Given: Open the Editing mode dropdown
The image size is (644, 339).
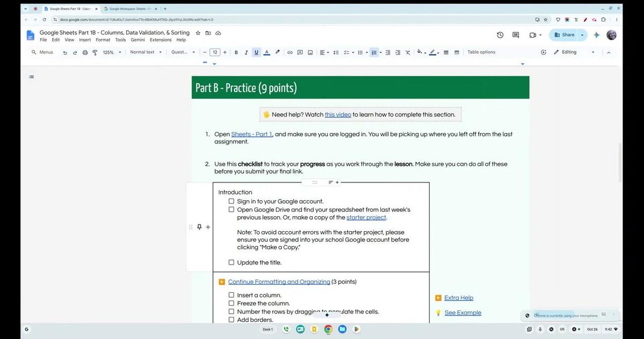Looking at the screenshot, I should click(574, 53).
